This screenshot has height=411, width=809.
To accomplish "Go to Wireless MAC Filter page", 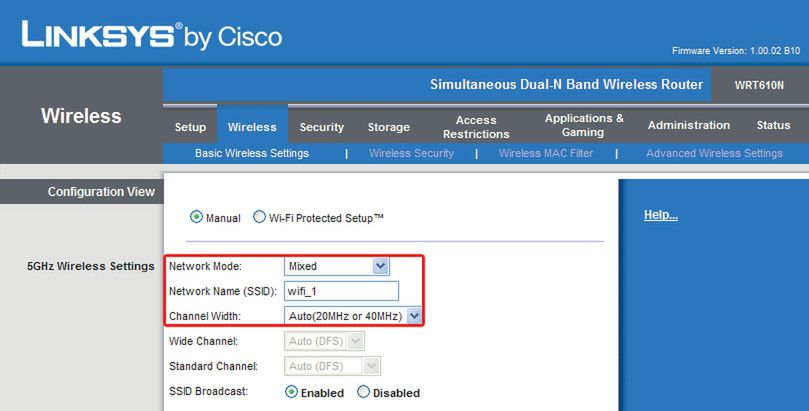I will tap(545, 153).
